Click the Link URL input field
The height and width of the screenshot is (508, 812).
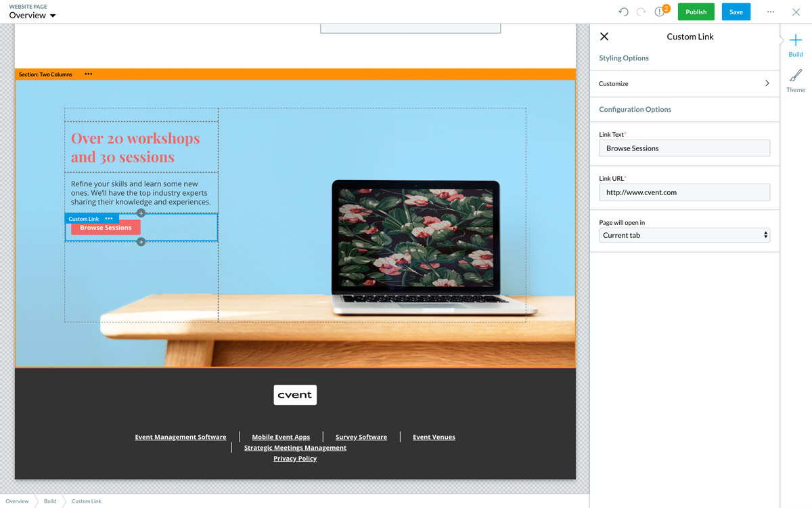(x=684, y=192)
